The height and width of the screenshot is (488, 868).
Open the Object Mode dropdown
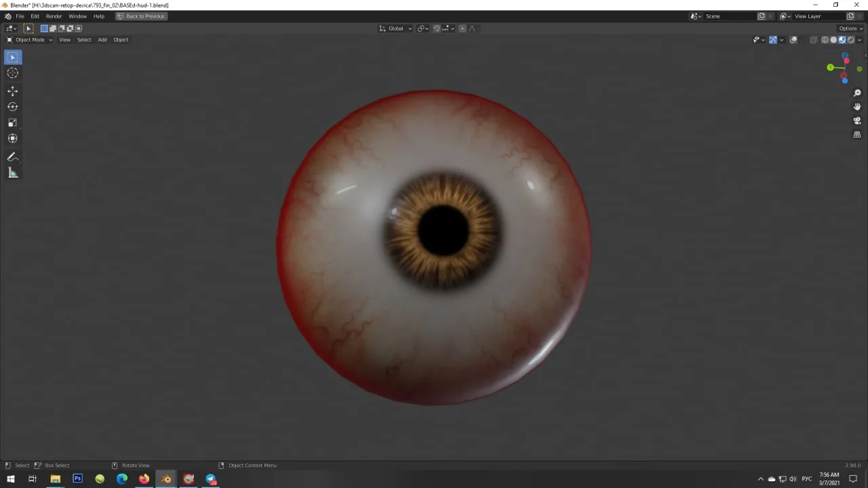[30, 40]
